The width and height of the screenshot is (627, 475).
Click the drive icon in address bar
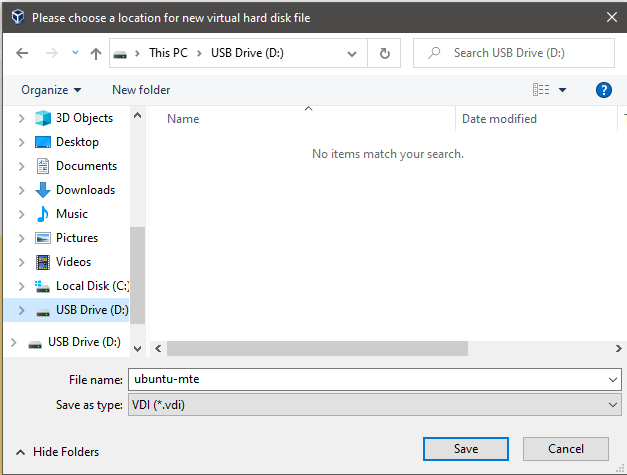pos(120,54)
